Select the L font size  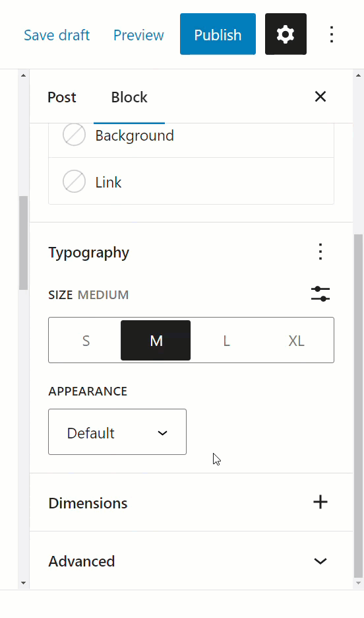click(x=226, y=340)
